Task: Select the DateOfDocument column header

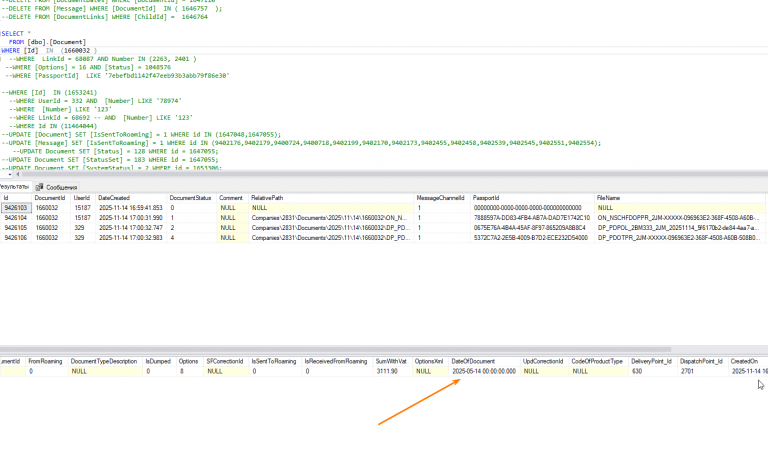Action: [484, 362]
